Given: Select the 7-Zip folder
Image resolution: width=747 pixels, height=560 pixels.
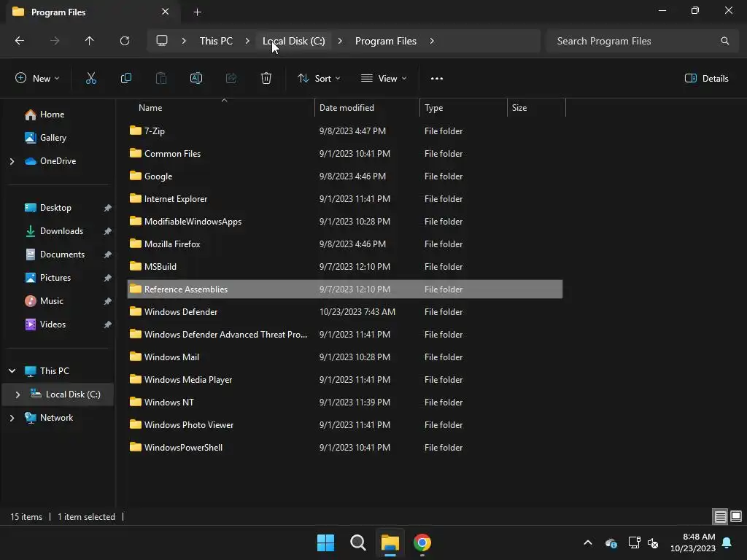Looking at the screenshot, I should click(x=345, y=131).
